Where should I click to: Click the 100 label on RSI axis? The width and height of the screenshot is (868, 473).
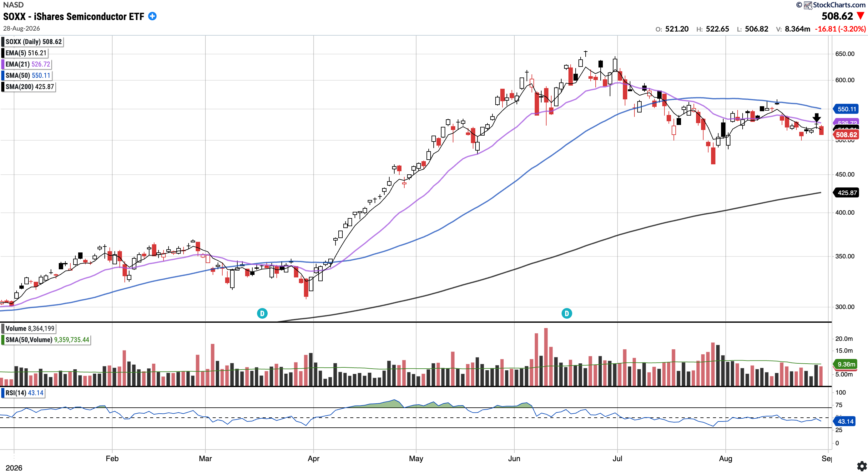click(840, 392)
